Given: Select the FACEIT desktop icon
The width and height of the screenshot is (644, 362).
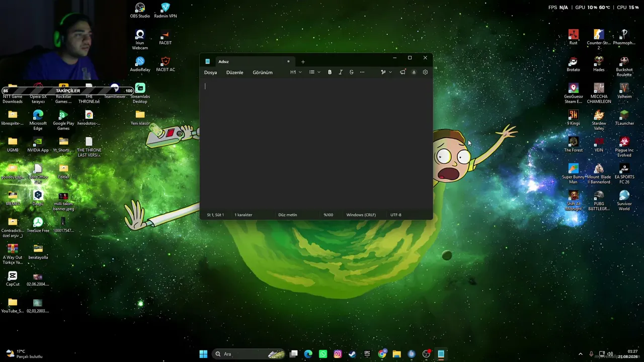Looking at the screenshot, I should [166, 38].
